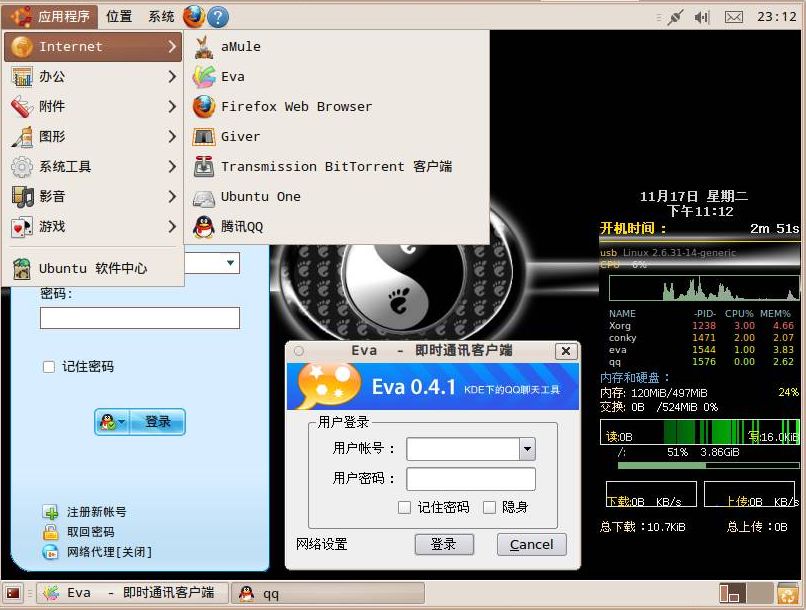Click the QQ 密码 password field
This screenshot has height=610, width=806.
click(x=140, y=318)
